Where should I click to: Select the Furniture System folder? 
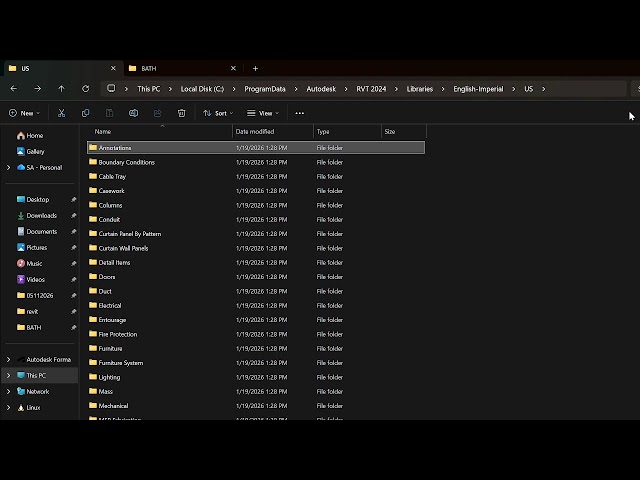click(256, 363)
